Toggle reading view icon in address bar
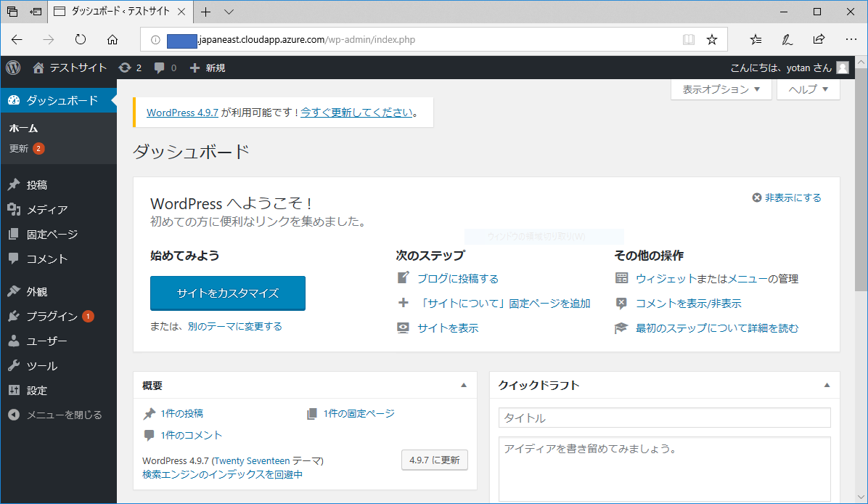 click(x=689, y=39)
